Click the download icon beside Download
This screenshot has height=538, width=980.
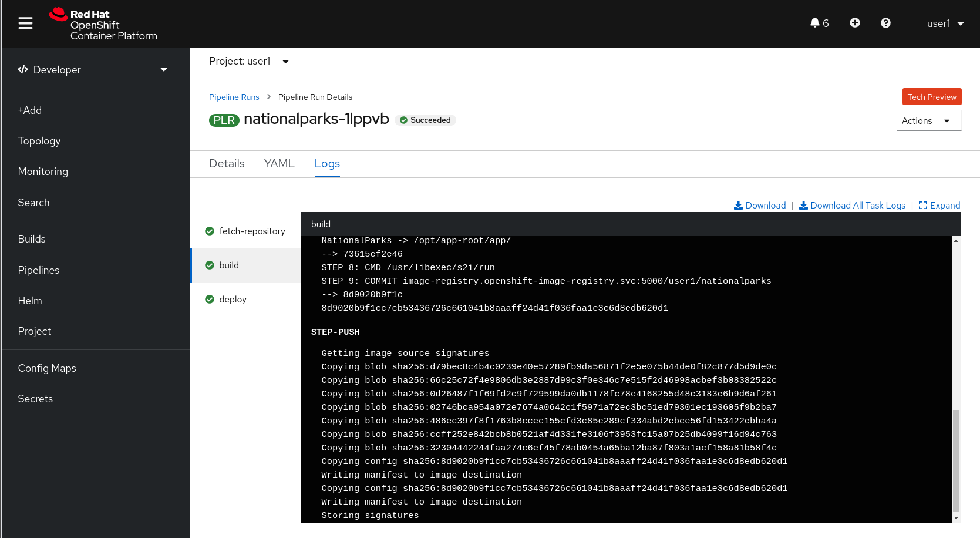(739, 205)
